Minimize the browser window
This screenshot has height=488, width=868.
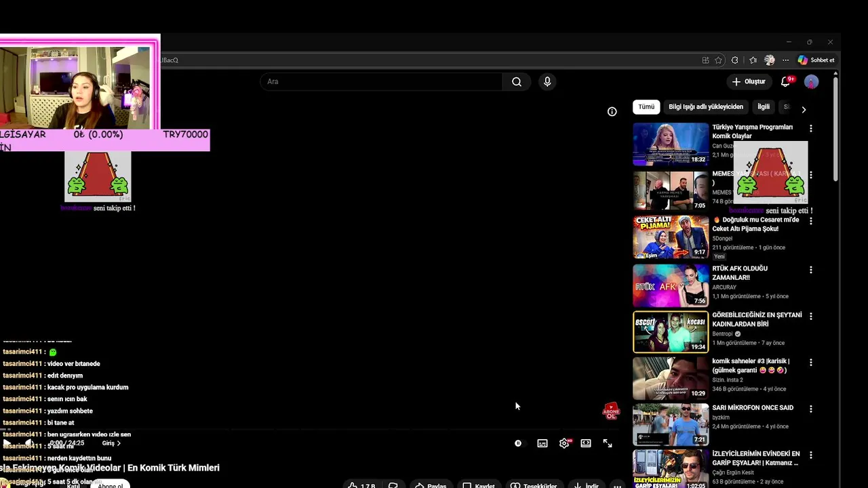point(789,42)
